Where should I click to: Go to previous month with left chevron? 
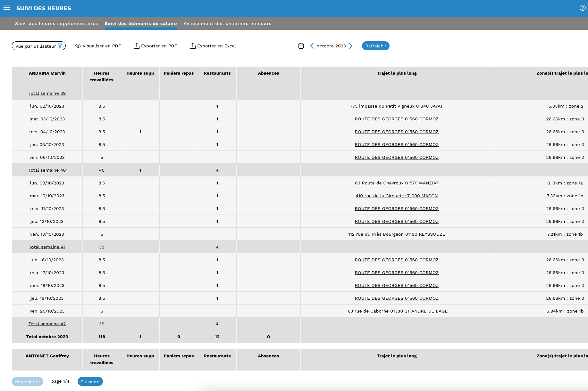pos(312,46)
